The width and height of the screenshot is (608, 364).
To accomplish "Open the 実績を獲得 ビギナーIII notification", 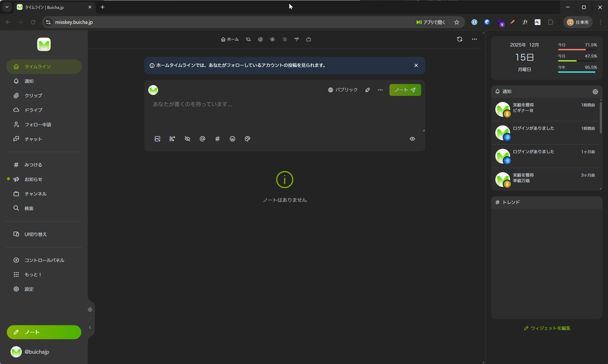I will (x=545, y=109).
